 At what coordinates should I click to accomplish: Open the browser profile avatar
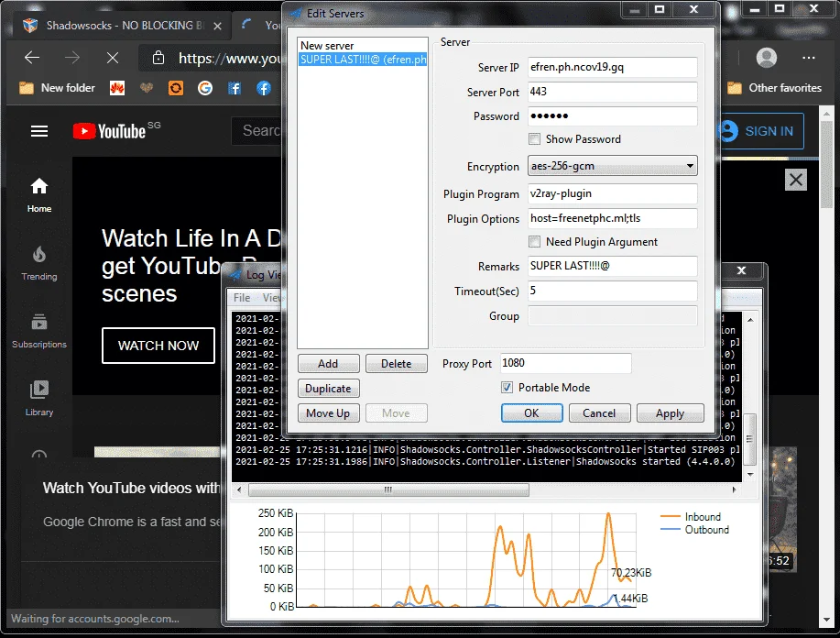click(x=766, y=58)
